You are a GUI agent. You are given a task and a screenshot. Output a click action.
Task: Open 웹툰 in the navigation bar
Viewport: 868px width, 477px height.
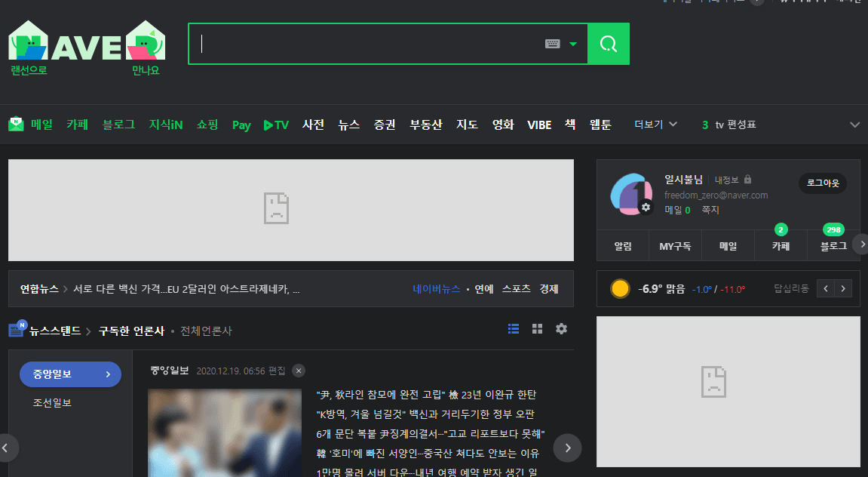(x=600, y=124)
